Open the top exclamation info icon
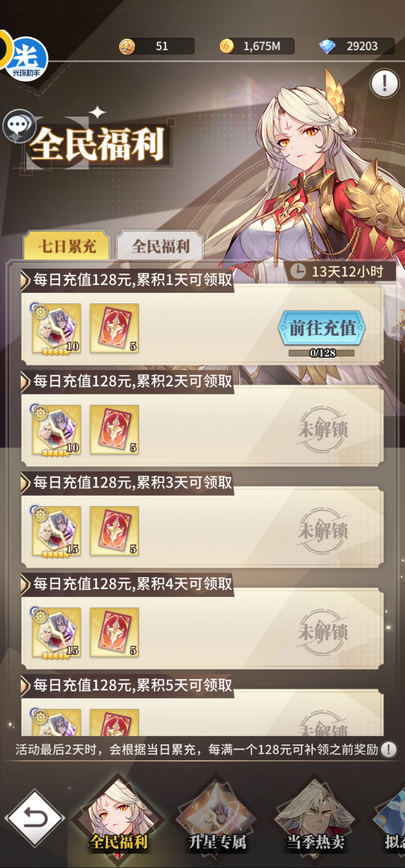This screenshot has width=405, height=868. pyautogui.click(x=384, y=83)
